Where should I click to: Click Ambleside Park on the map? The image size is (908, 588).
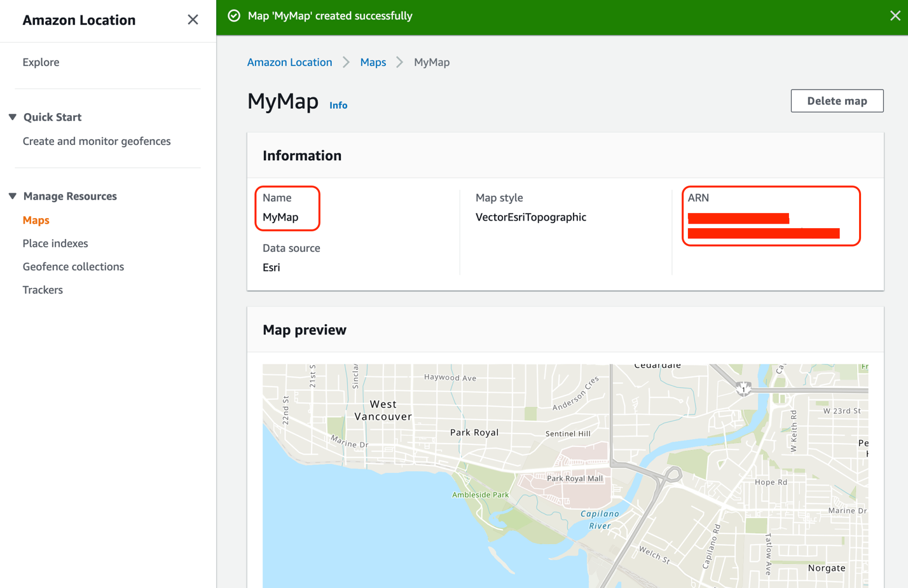click(481, 495)
